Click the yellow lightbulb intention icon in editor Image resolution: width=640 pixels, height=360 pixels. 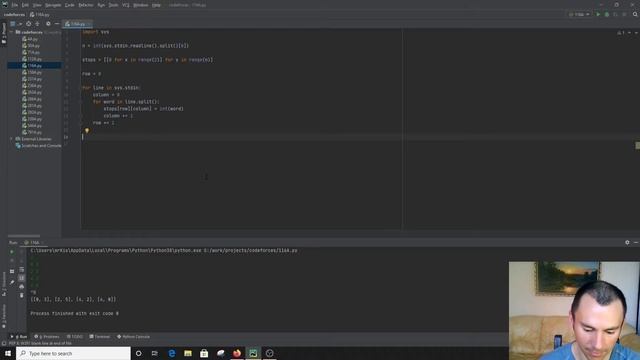87,131
